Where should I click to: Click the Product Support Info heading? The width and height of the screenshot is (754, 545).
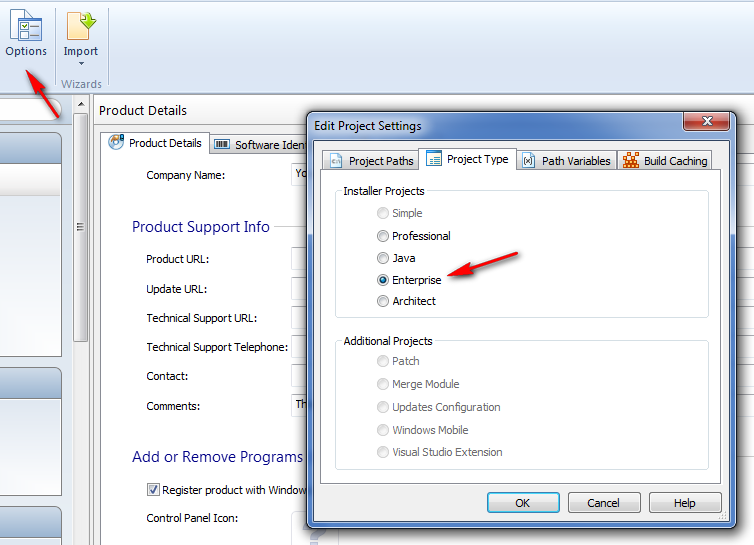click(x=201, y=227)
